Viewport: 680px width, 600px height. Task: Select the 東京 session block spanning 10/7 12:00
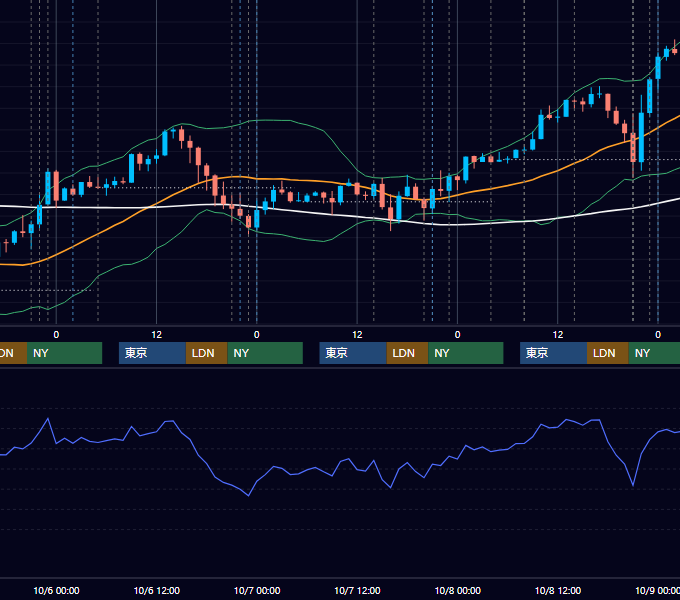point(353,353)
